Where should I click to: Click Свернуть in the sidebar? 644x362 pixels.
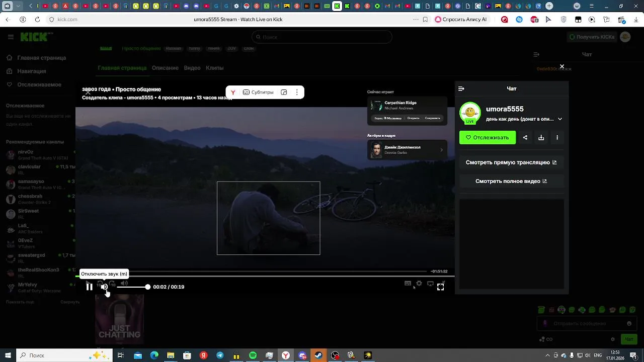(x=70, y=302)
